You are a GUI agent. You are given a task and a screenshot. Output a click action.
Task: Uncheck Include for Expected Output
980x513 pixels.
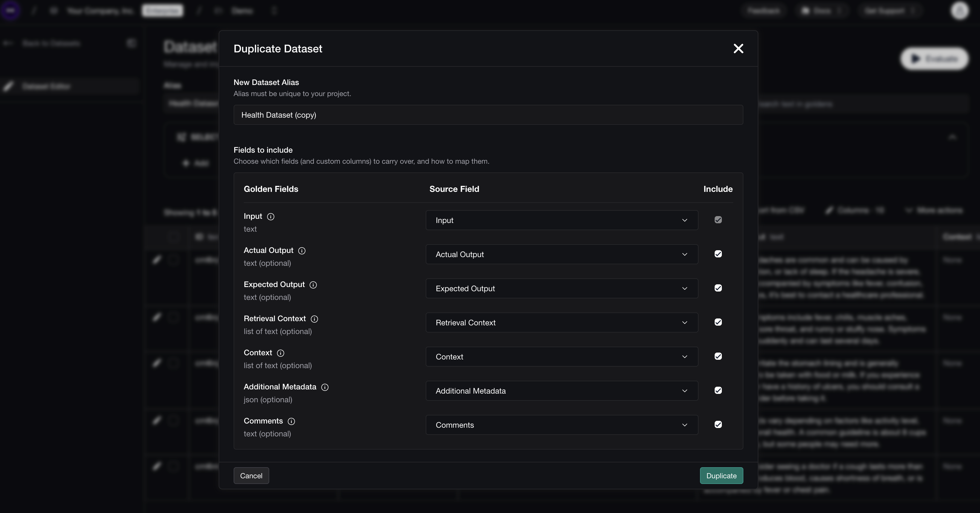pyautogui.click(x=718, y=288)
